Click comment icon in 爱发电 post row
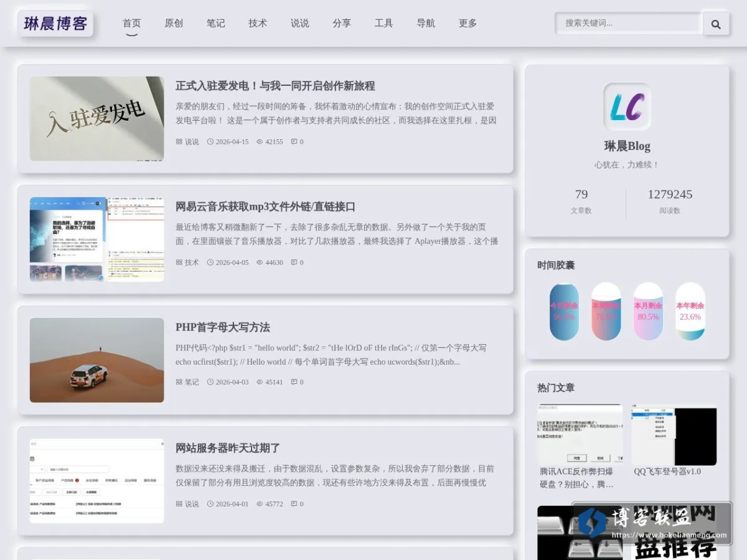Screen dimensions: 747x560 (294, 142)
